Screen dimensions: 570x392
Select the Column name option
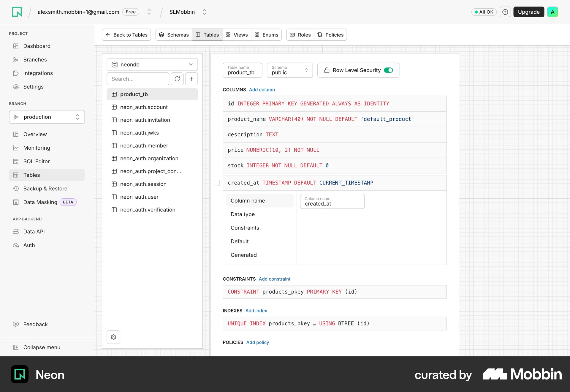click(x=260, y=201)
